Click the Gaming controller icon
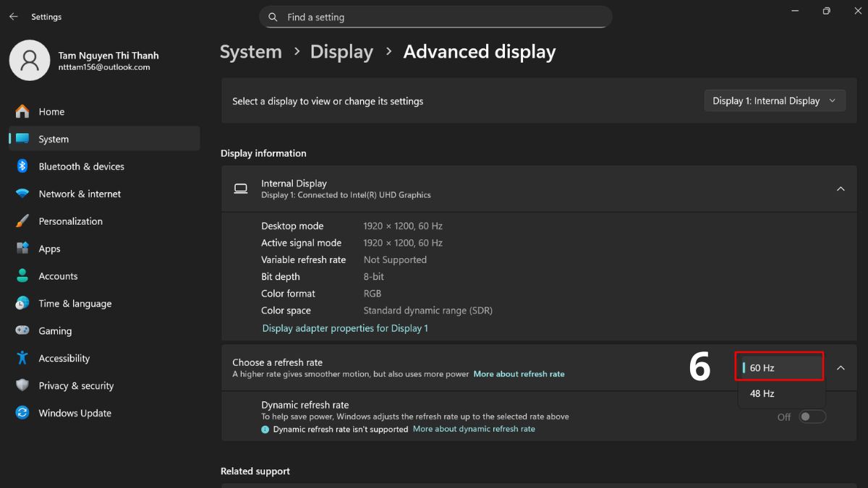Viewport: 868px width, 488px height. click(x=22, y=331)
